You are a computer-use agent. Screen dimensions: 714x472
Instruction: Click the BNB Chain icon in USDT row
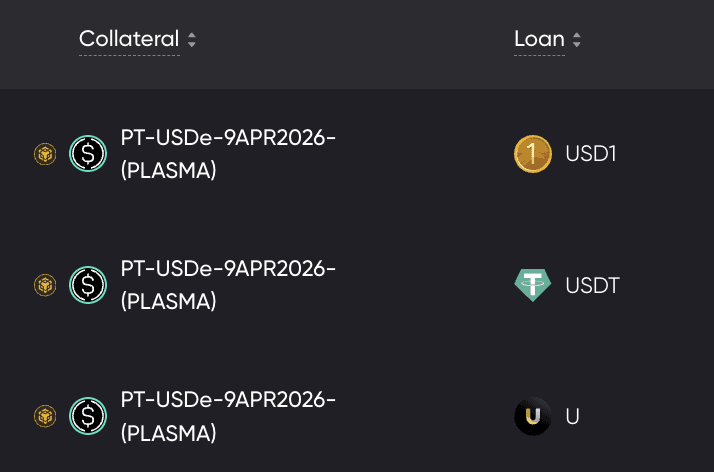click(x=45, y=285)
